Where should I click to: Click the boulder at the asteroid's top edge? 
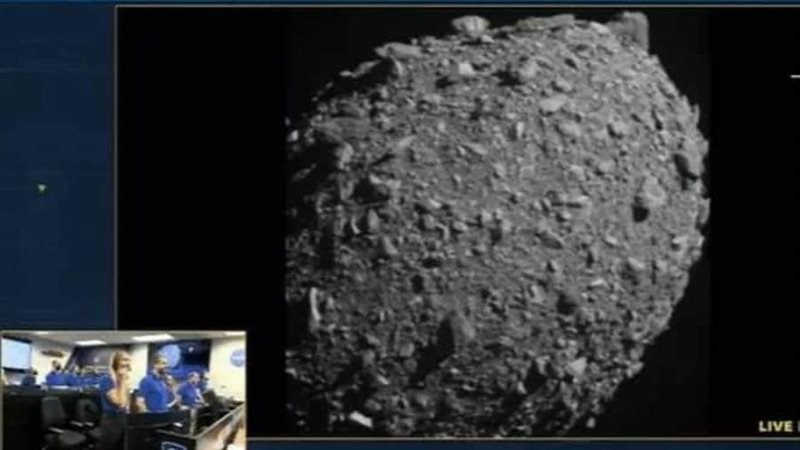click(x=469, y=24)
